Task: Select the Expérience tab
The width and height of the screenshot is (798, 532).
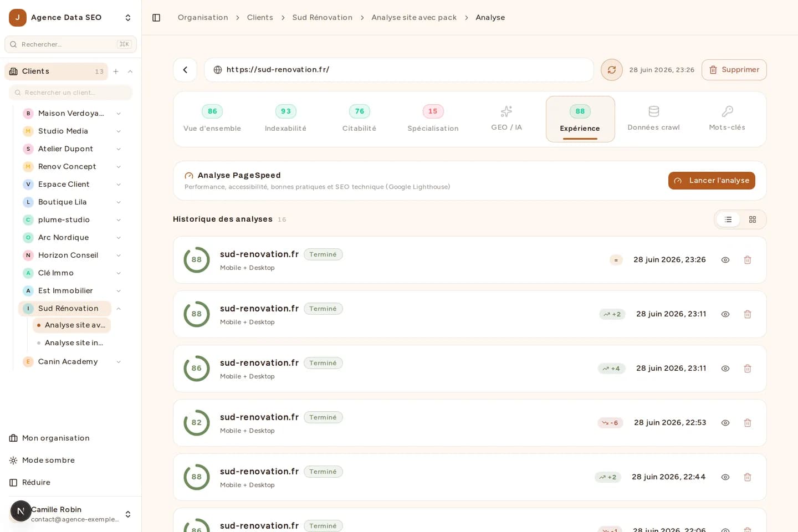Action: [580, 119]
